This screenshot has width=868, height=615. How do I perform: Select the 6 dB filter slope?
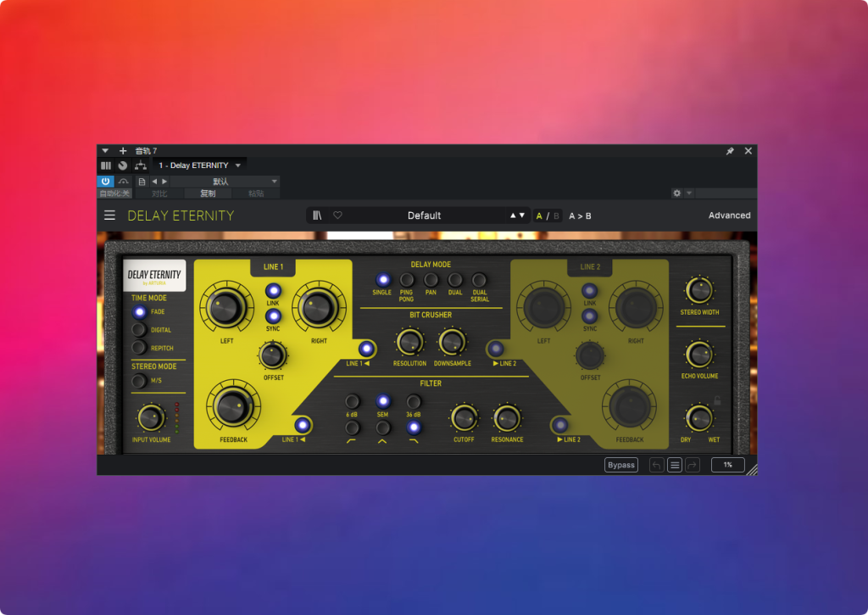pos(352,400)
